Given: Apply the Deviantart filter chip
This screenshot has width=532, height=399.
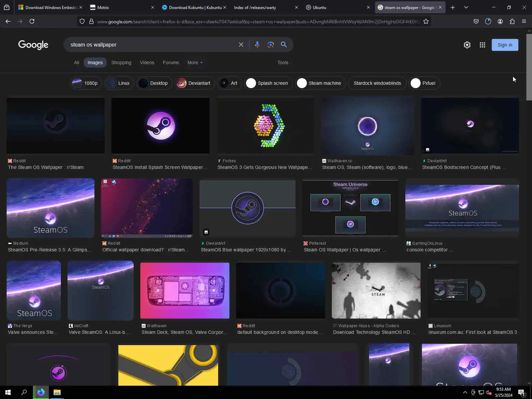Looking at the screenshot, I should tap(195, 83).
